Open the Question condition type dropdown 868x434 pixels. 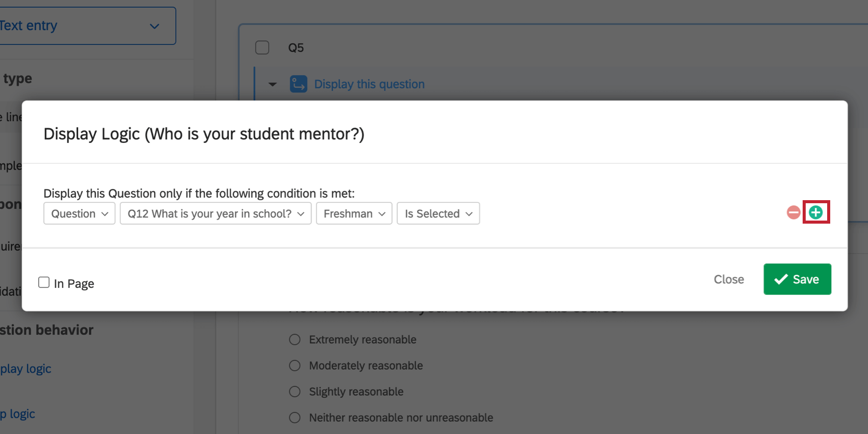click(x=80, y=213)
